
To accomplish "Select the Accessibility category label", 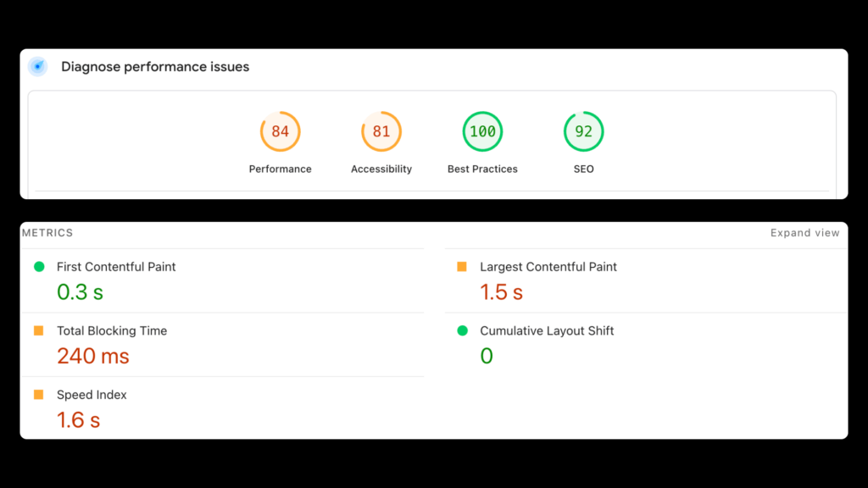I will coord(381,169).
